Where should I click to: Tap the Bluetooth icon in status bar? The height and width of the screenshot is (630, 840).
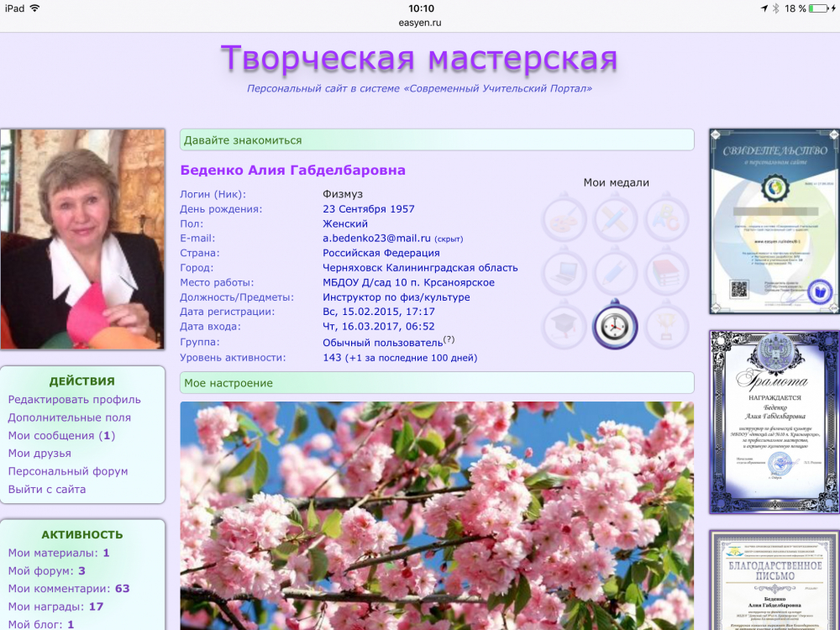point(775,8)
